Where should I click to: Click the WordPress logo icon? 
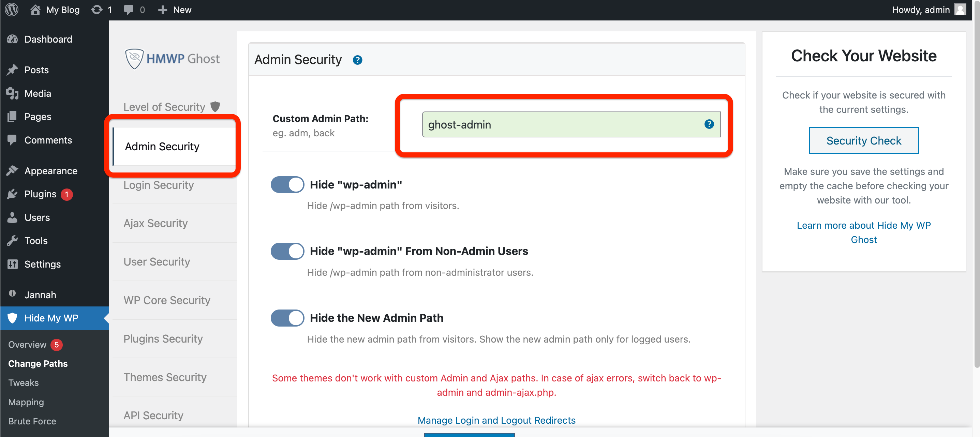(x=12, y=10)
